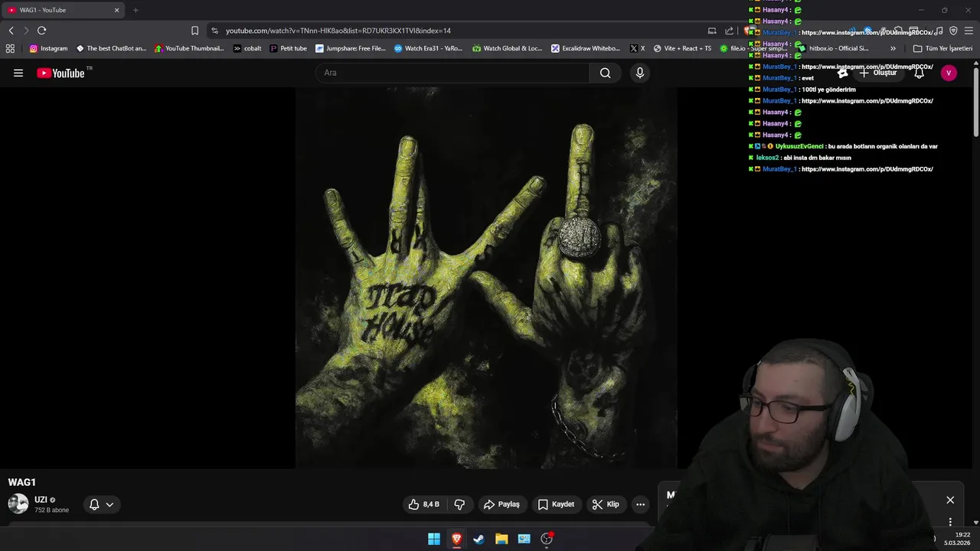Screen dimensions: 980x551
Task: Open the YouTube hamburger guide menu
Action: pyautogui.click(x=18, y=73)
